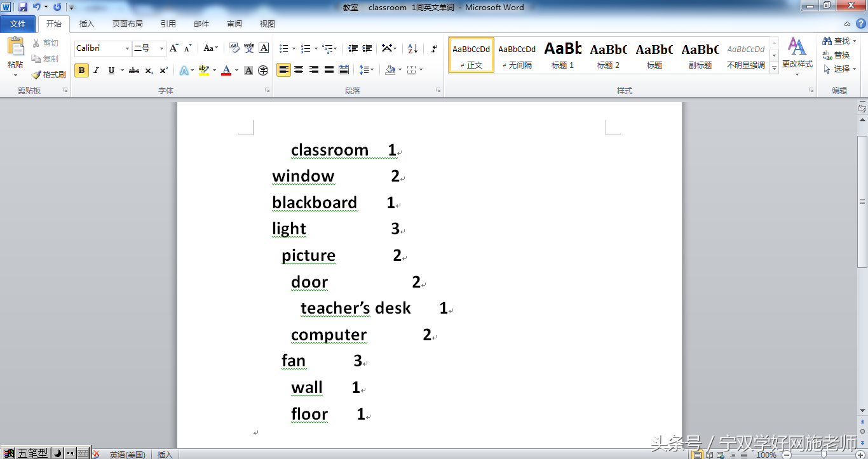
Task: Open the font color dropdown arrow
Action: pos(236,70)
